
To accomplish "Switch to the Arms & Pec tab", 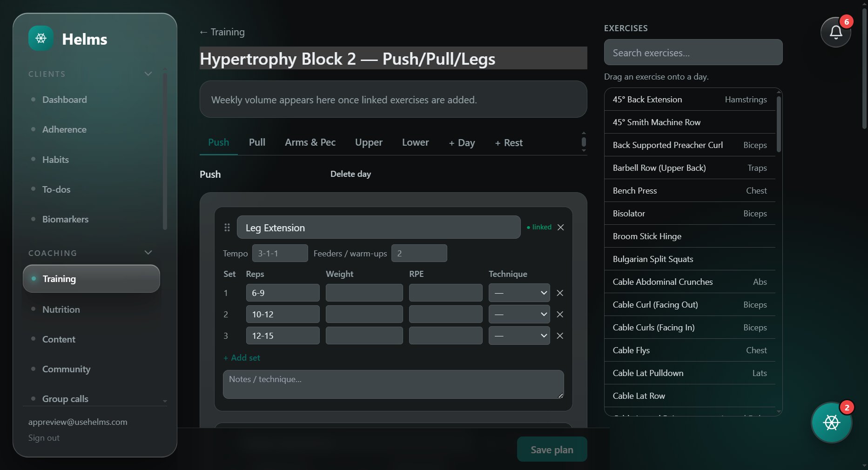I will click(x=310, y=142).
